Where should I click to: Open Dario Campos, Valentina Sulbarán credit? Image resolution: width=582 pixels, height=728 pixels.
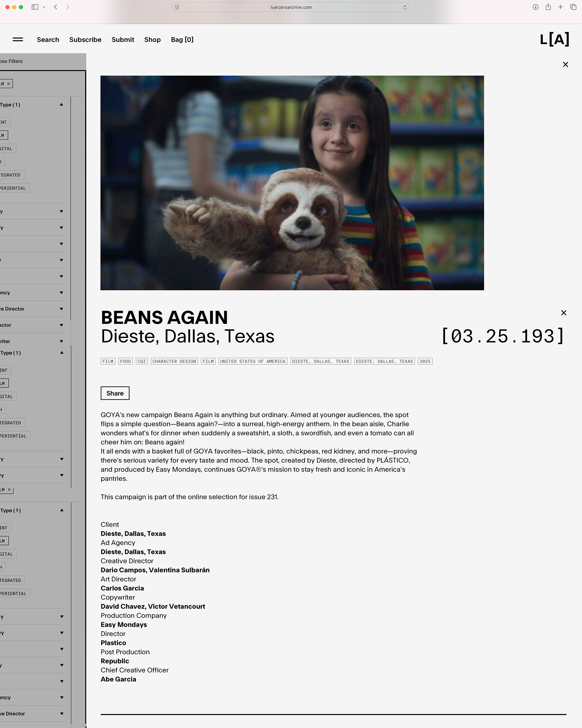click(155, 570)
